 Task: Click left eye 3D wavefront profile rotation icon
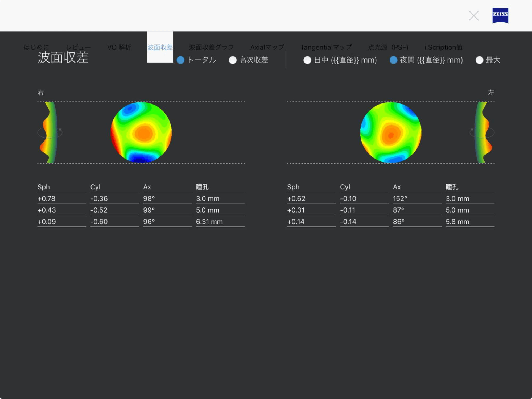[482, 132]
